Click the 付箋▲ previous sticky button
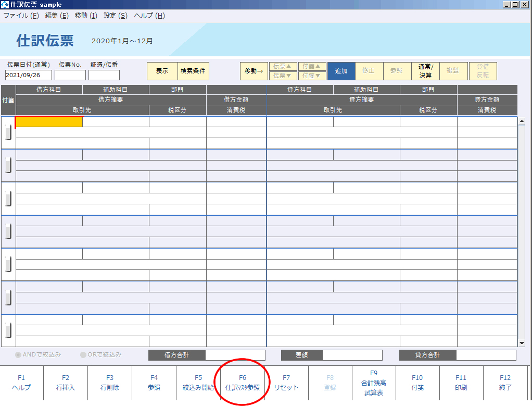This screenshot has width=532, height=406. 312,66
